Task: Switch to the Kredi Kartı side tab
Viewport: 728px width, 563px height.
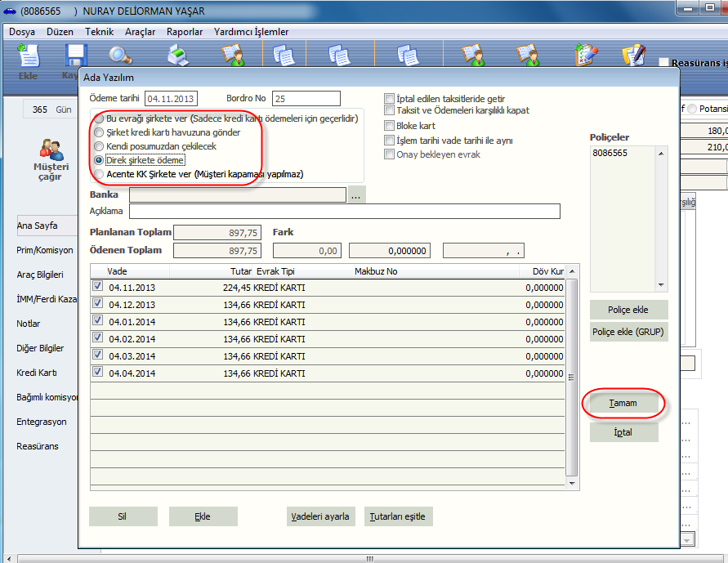Action: (x=35, y=373)
